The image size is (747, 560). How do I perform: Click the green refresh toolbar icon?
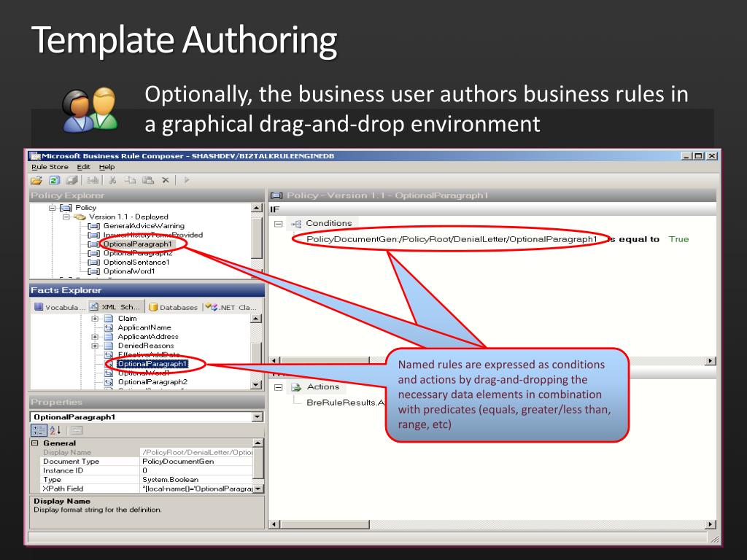pos(54,181)
